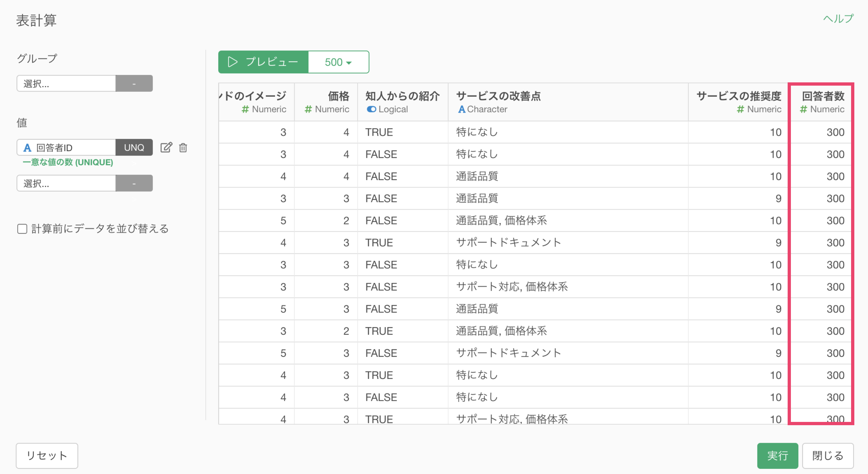Click the 300 value in the first row
The height and width of the screenshot is (474, 868).
coord(835,132)
